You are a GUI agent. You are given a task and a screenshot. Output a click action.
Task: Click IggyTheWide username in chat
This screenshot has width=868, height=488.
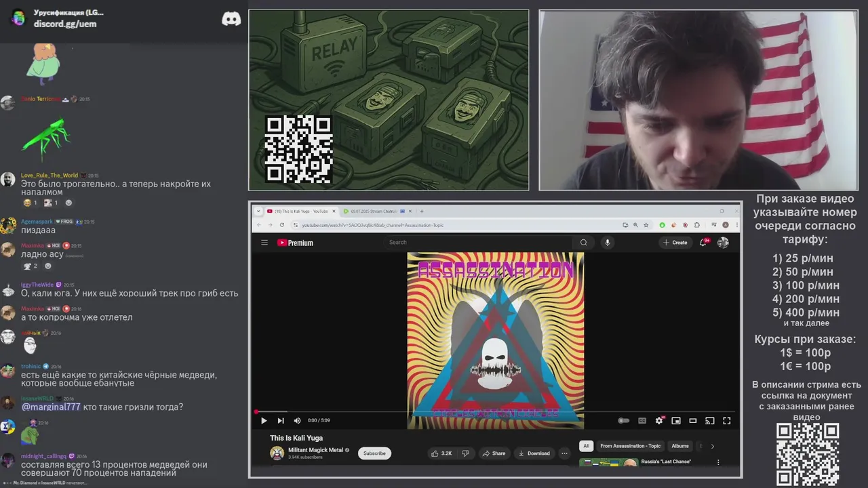click(37, 285)
